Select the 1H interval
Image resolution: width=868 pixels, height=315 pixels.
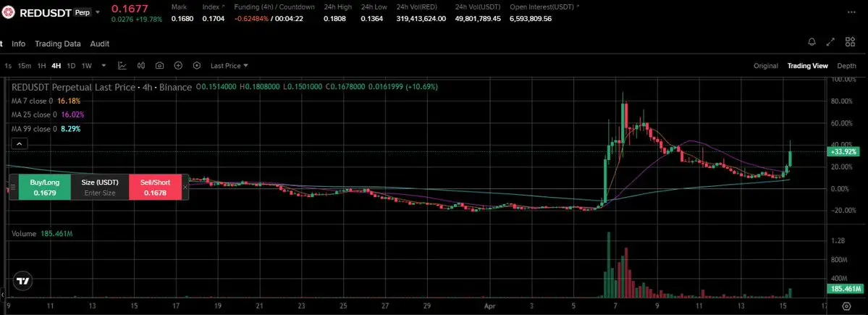point(41,65)
